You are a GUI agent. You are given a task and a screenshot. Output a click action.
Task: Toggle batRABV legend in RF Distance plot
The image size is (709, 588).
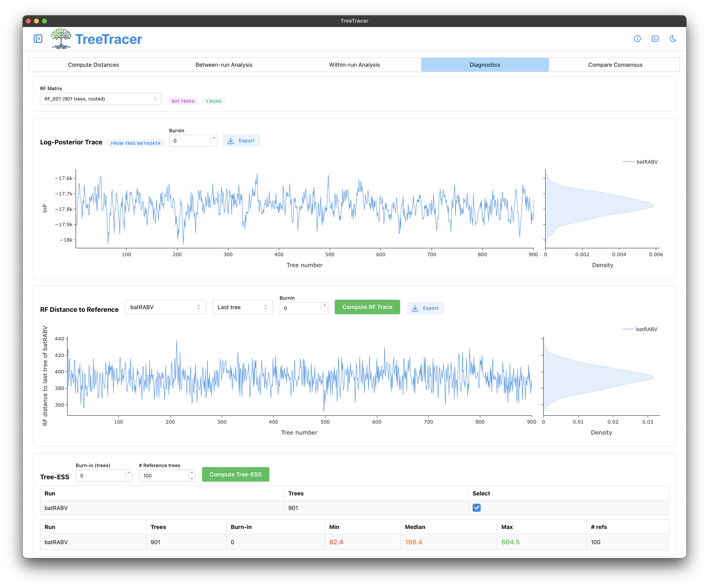tap(639, 329)
